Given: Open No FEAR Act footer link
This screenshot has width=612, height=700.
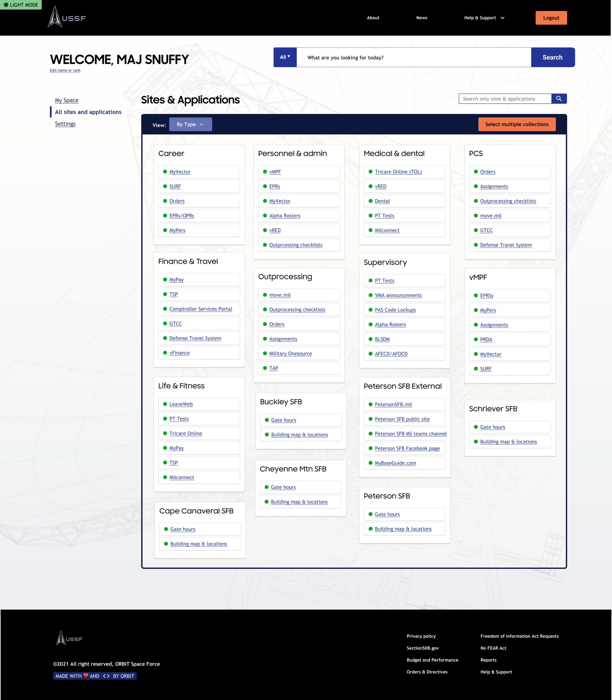Looking at the screenshot, I should coord(493,648).
